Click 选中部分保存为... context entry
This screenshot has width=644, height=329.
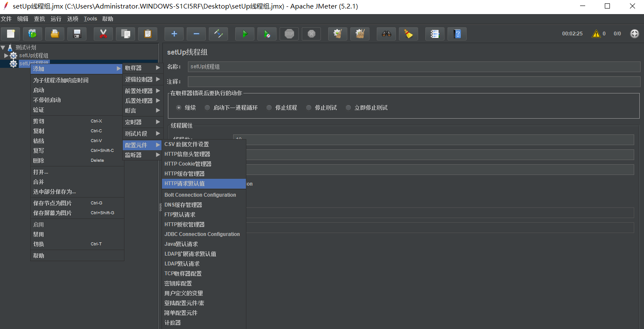click(77, 192)
